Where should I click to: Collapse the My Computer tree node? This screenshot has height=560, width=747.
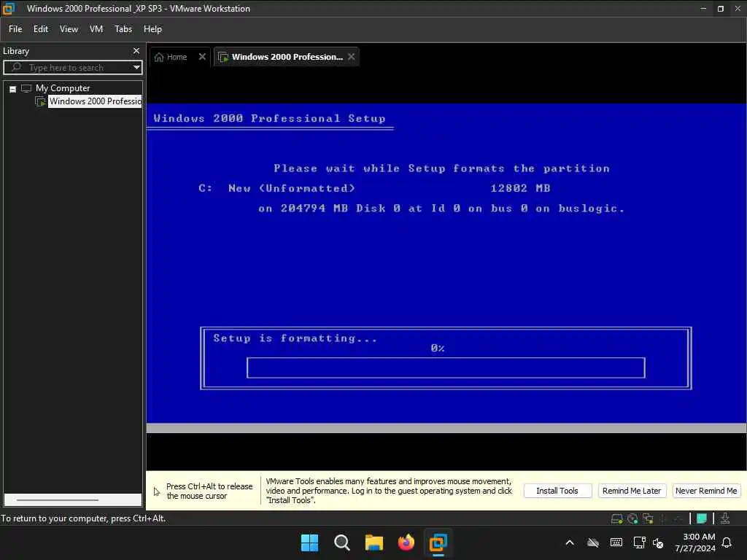[x=13, y=89]
